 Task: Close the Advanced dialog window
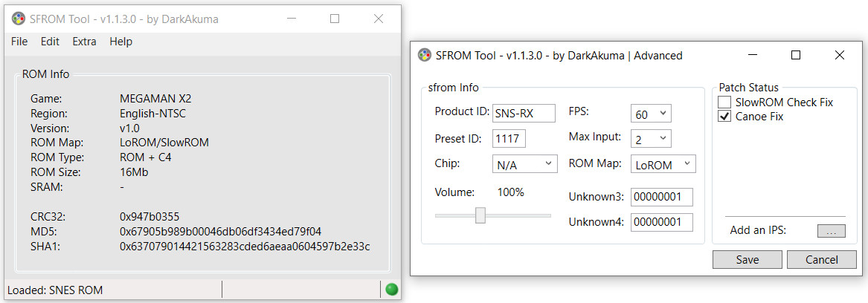point(839,55)
